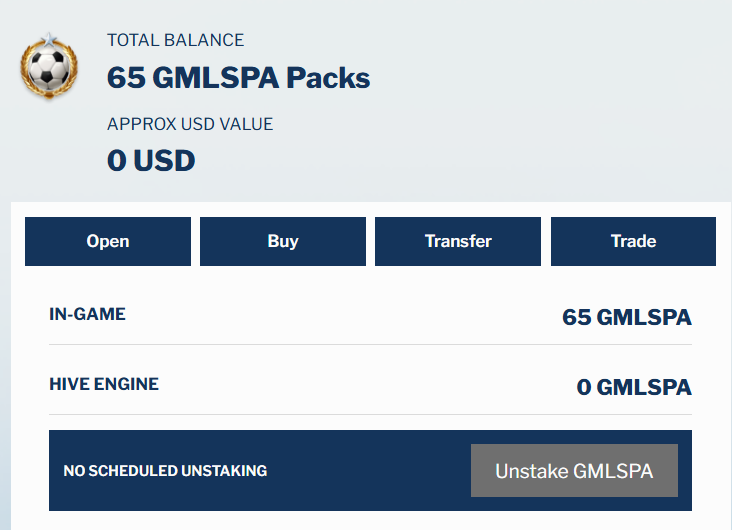
Task: Select the 0 GMLSPA Hive Engine amount
Action: (x=633, y=387)
